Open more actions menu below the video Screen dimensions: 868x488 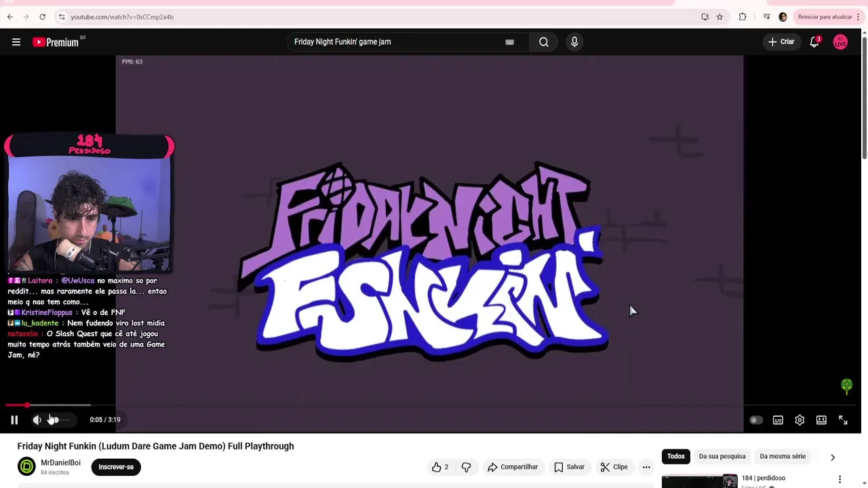[x=646, y=467]
